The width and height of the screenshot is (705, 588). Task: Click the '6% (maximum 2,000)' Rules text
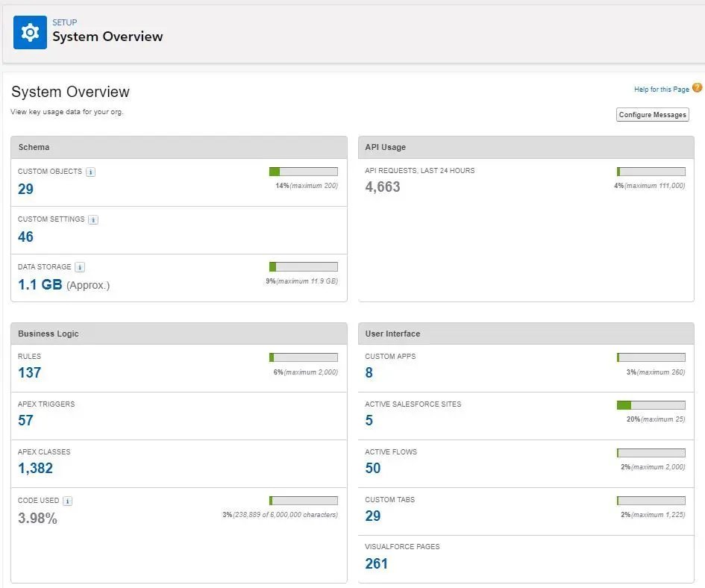click(x=306, y=372)
